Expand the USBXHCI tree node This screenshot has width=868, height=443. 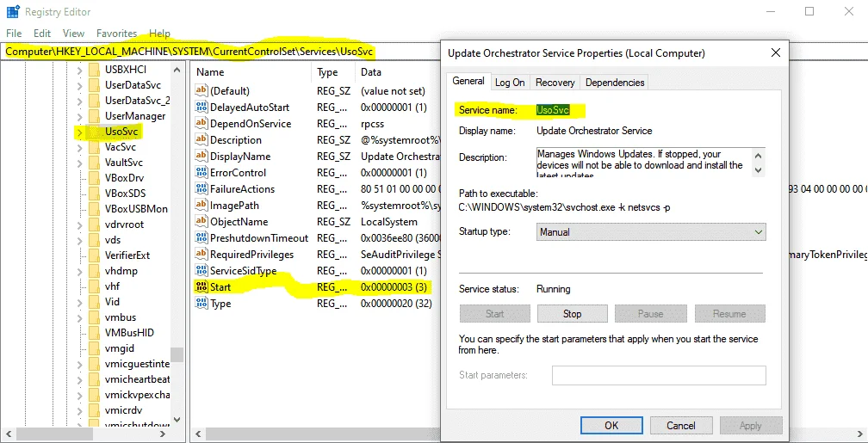pos(80,70)
